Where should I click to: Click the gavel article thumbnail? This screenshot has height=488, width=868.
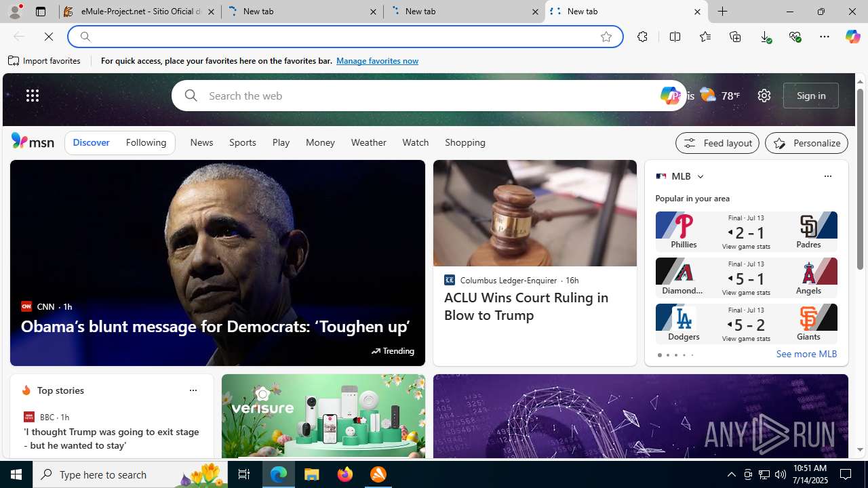[x=535, y=213]
